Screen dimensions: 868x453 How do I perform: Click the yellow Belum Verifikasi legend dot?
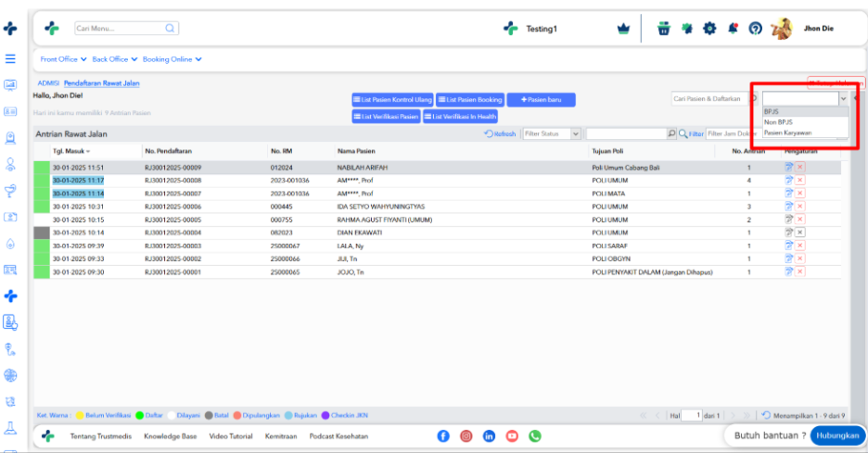(x=80, y=415)
